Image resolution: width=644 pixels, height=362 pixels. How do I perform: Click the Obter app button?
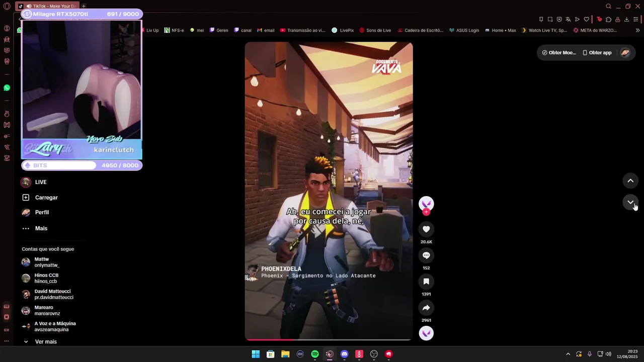pyautogui.click(x=597, y=53)
